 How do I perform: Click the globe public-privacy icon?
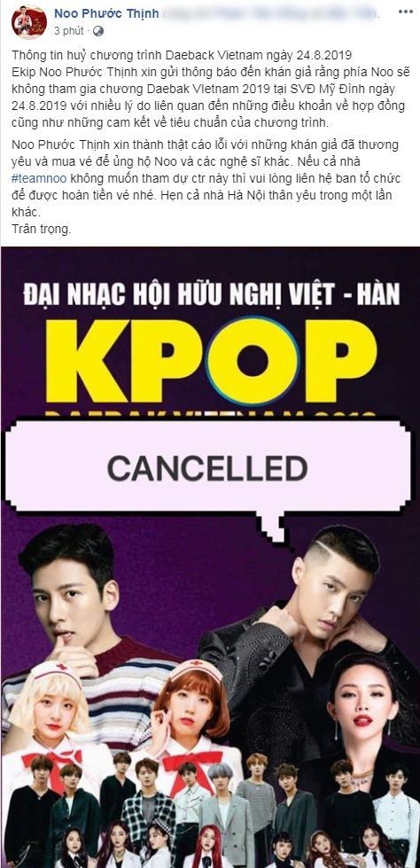(98, 31)
